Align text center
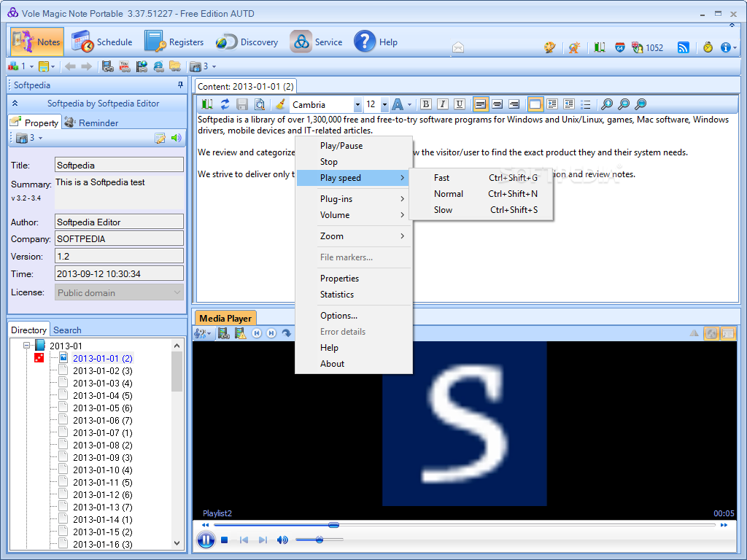Screen dimensions: 747x560 [498, 104]
